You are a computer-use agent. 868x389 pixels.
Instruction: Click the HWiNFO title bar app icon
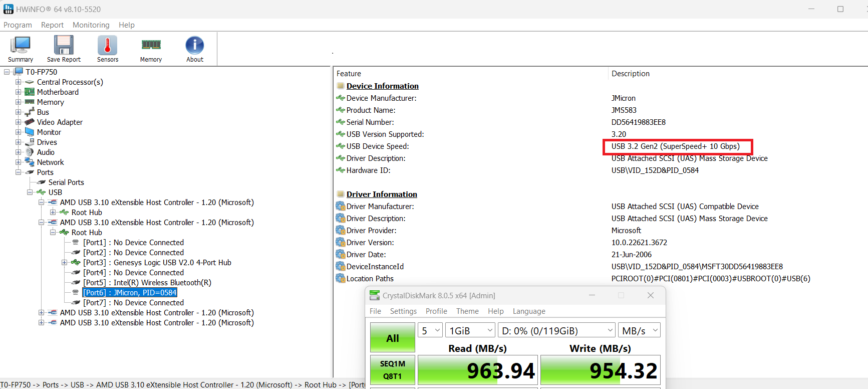click(x=9, y=9)
